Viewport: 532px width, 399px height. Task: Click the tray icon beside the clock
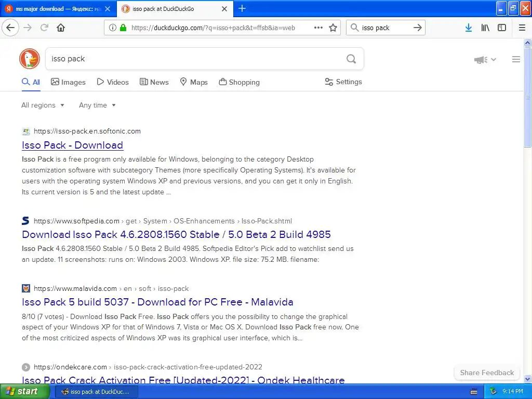494,392
